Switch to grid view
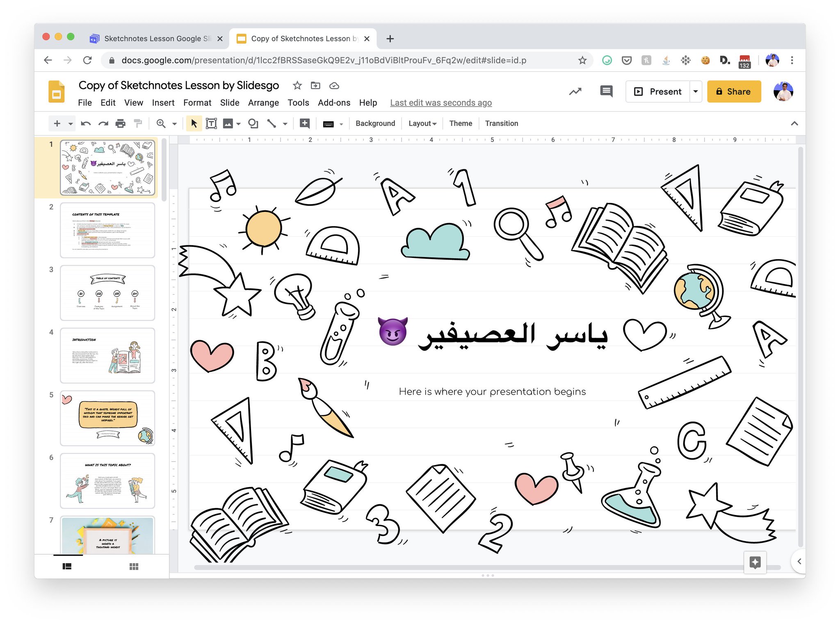Viewport: 840px width, 624px height. [134, 566]
